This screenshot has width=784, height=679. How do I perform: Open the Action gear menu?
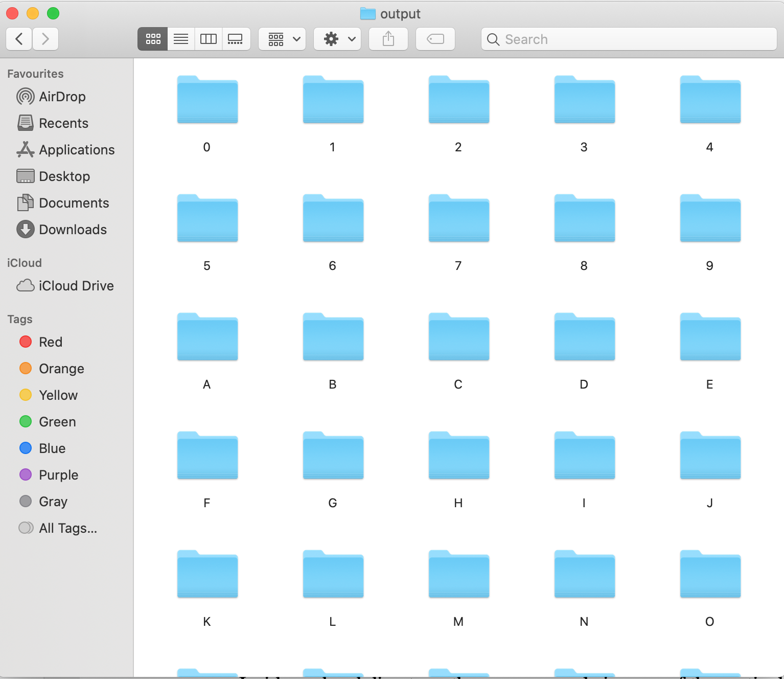pyautogui.click(x=337, y=39)
